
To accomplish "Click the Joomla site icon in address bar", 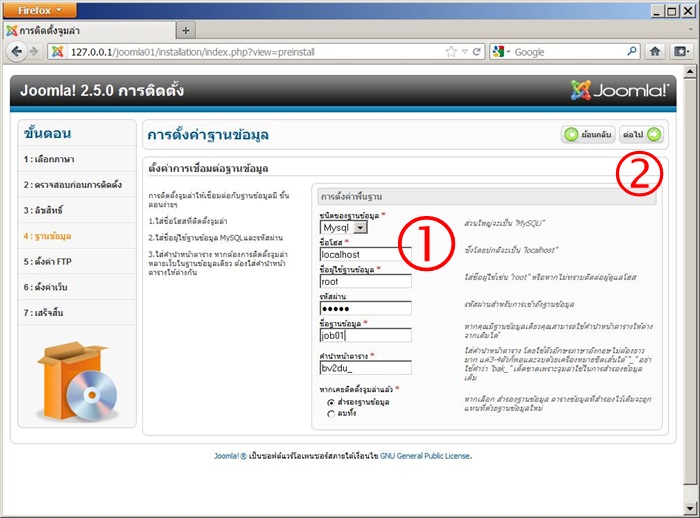I will [x=58, y=52].
